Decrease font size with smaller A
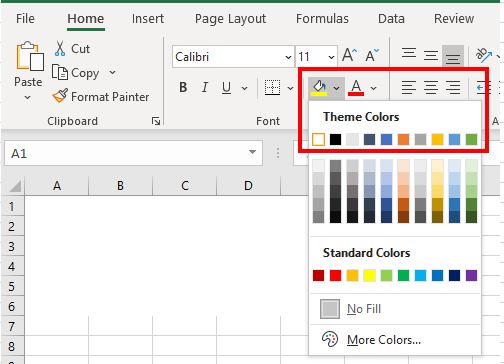The height and width of the screenshot is (364, 504). coord(372,55)
